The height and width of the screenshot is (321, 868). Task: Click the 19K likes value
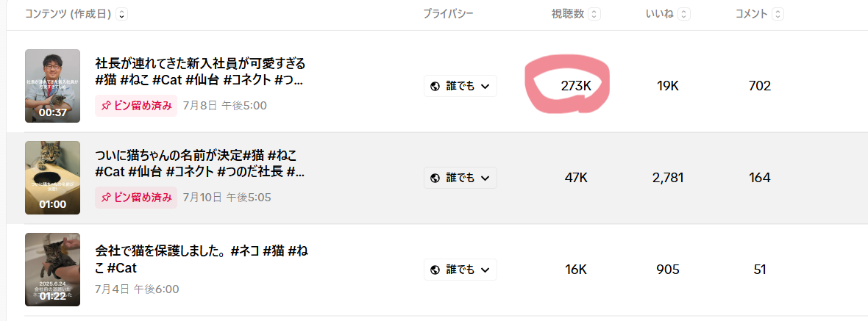pyautogui.click(x=667, y=86)
